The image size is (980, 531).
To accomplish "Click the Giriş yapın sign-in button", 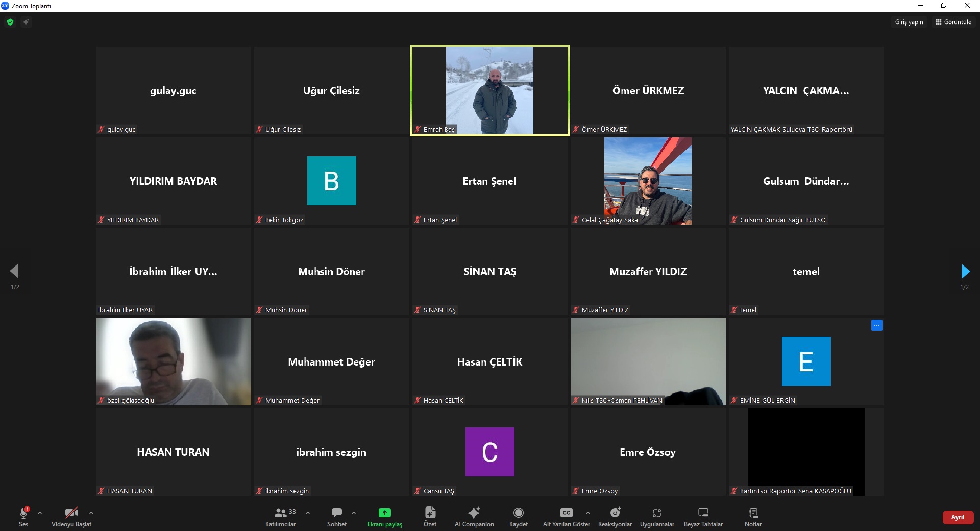I will (x=909, y=22).
